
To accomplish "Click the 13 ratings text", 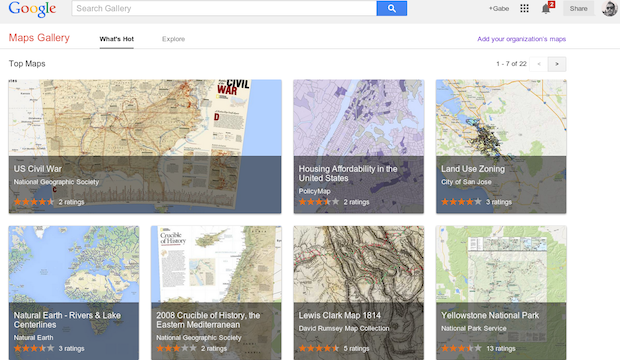I will pos(501,349).
